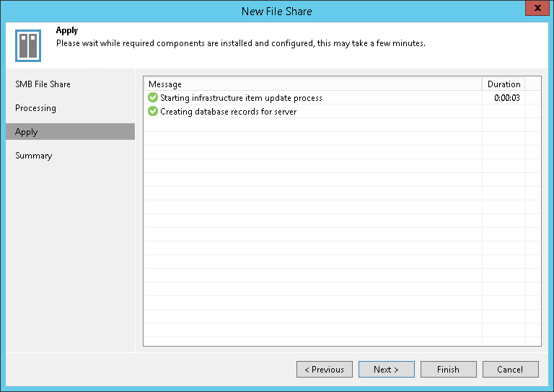This screenshot has height=392, width=554.
Task: Go to the SMB File Share step
Action: pyautogui.click(x=43, y=84)
